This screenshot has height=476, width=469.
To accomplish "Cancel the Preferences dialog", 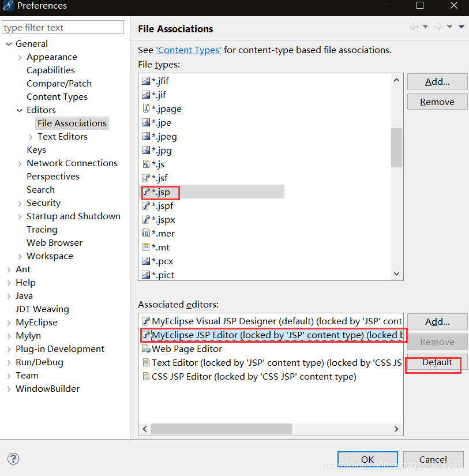I will 433,460.
